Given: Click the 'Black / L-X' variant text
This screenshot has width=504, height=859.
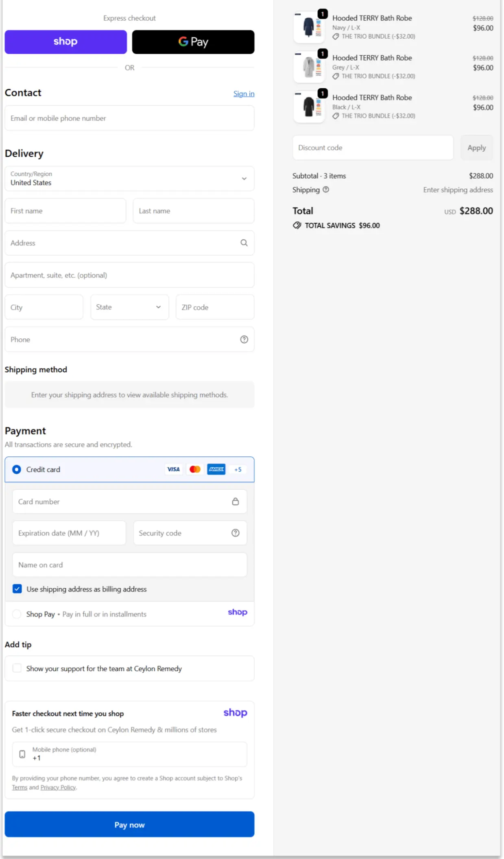Looking at the screenshot, I should pyautogui.click(x=346, y=107).
